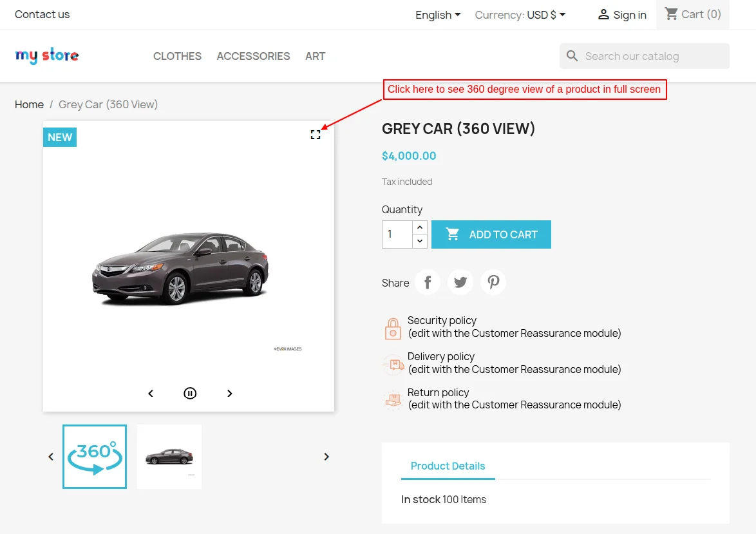Pause the 360 degree rotation
Viewport: 756px width, 534px height.
(x=190, y=393)
